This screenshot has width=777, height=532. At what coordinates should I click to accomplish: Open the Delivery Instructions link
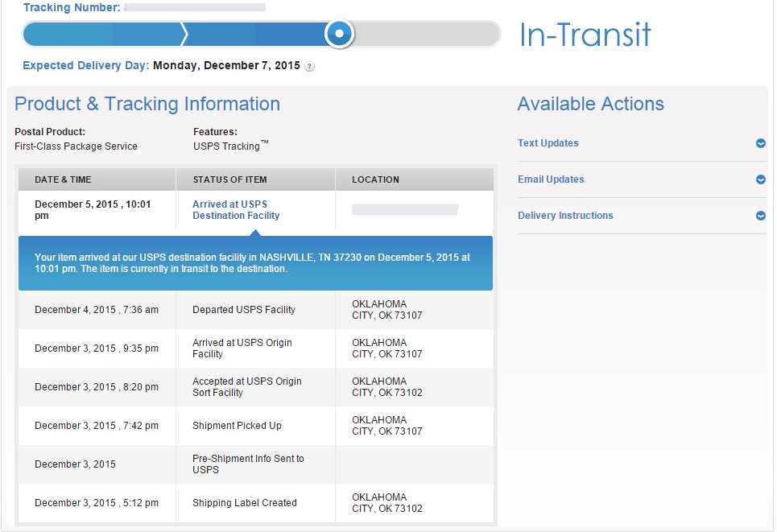point(565,216)
